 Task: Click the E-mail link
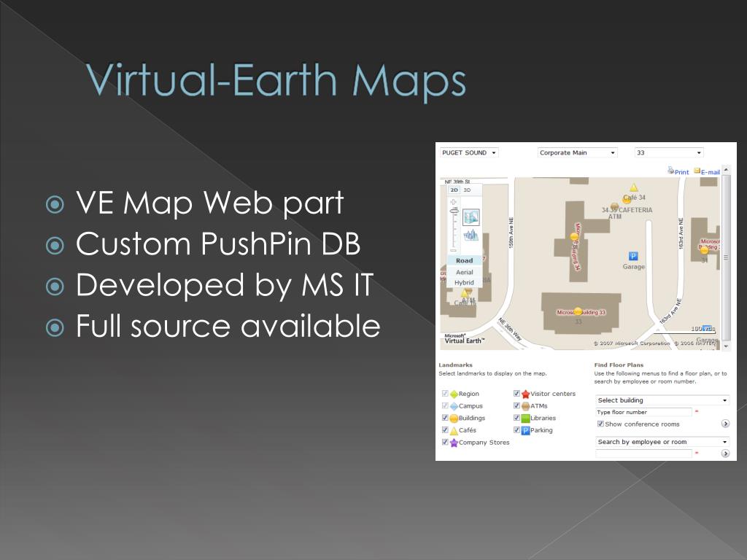pyautogui.click(x=711, y=172)
